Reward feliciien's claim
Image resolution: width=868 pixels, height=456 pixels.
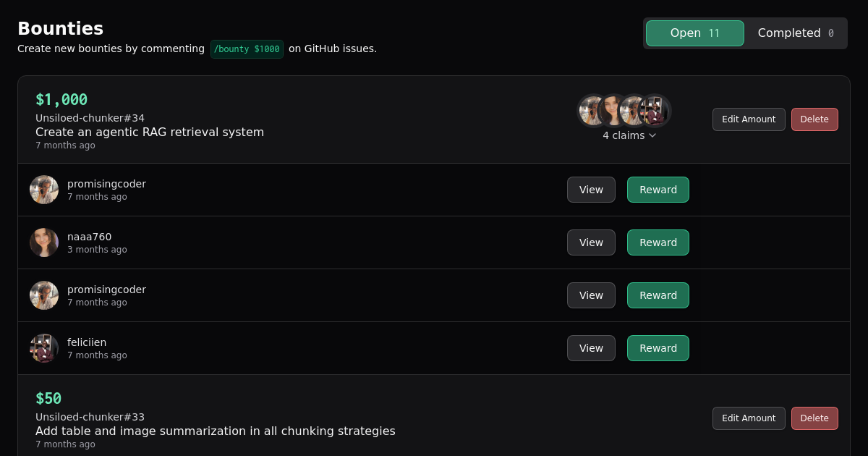658,348
